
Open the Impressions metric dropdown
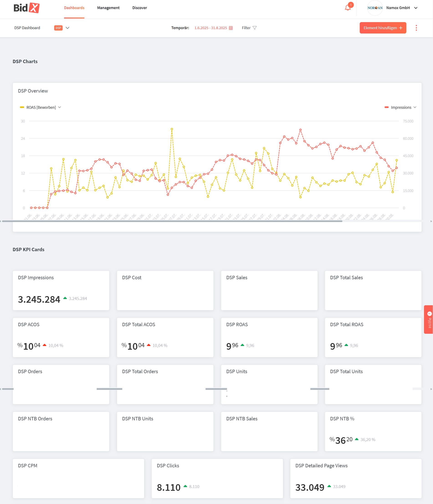(x=415, y=107)
